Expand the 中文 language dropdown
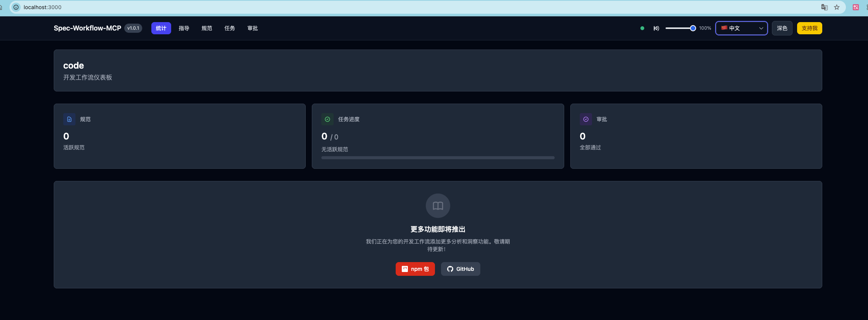Image resolution: width=868 pixels, height=320 pixels. (x=742, y=28)
